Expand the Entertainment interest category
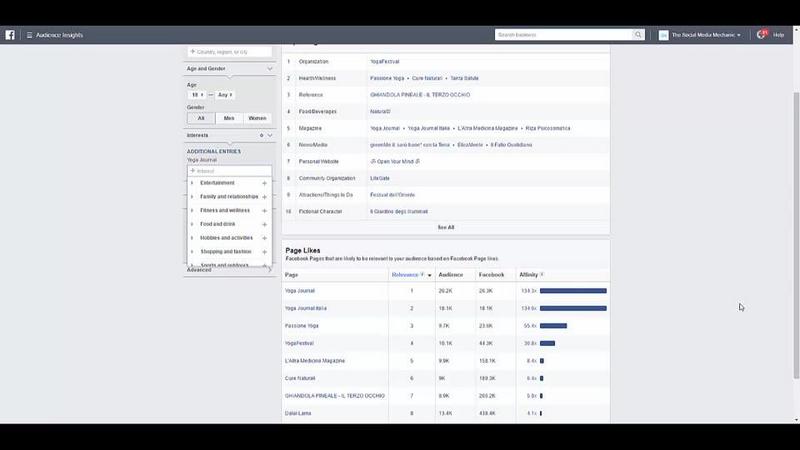 [x=192, y=183]
